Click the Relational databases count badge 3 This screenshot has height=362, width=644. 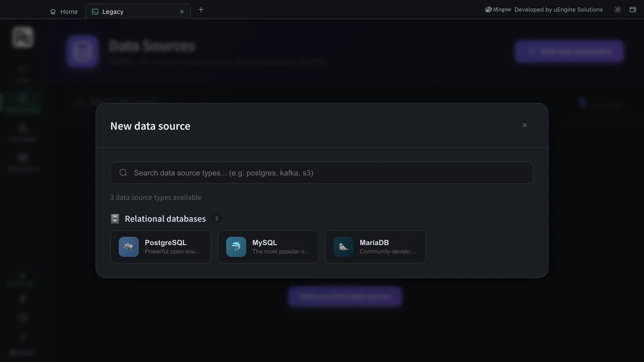pyautogui.click(x=216, y=219)
